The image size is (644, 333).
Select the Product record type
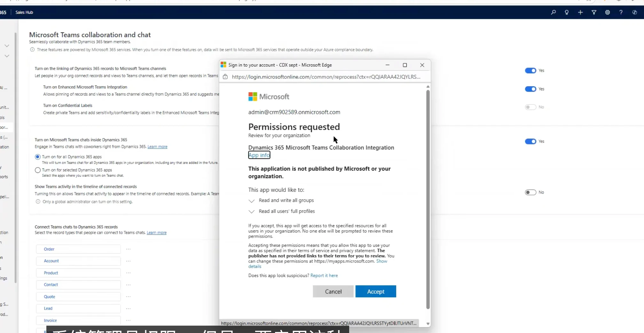[78, 273]
